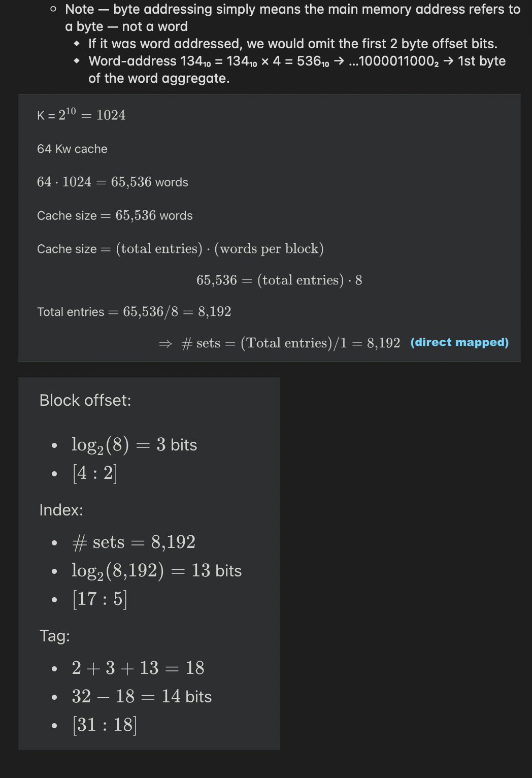
Task: Click the "[4 : 2]" bit range
Action: coord(95,473)
